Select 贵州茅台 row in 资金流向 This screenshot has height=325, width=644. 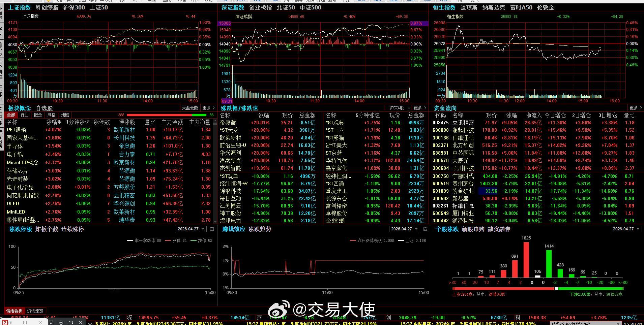[x=536, y=184]
